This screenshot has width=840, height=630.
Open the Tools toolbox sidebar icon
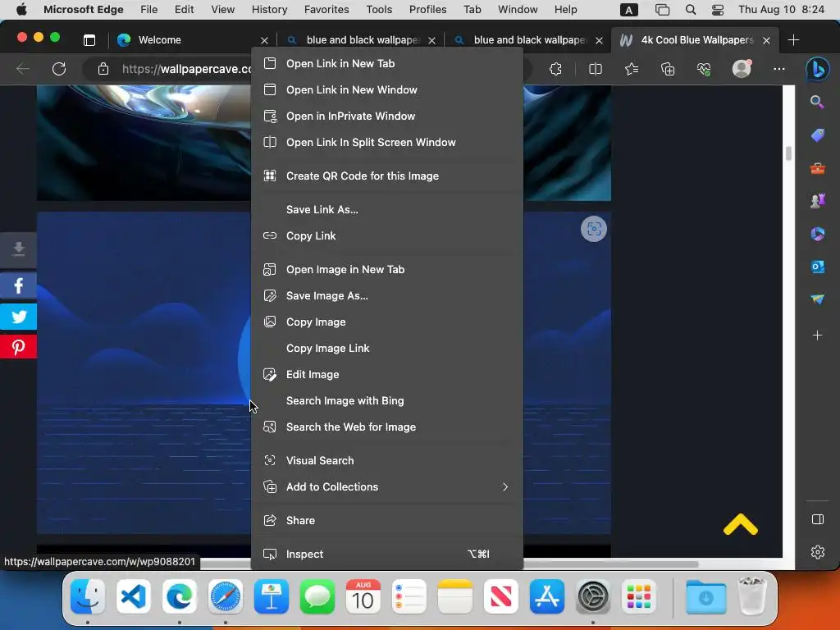pos(817,169)
